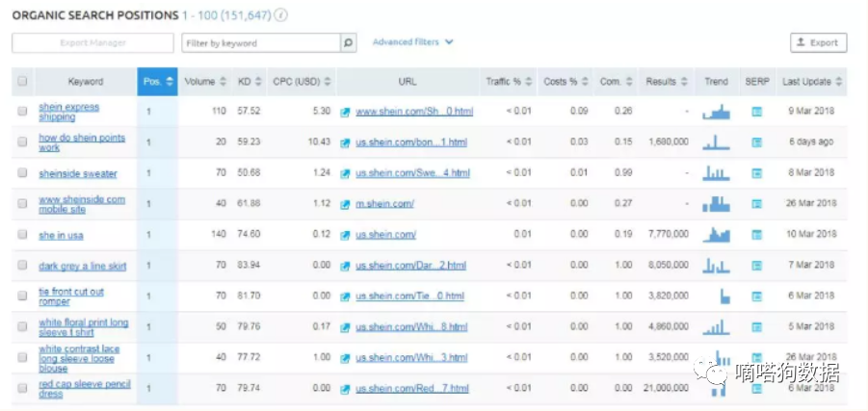This screenshot has height=411, width=868.
Task: Open trend chart for she in usa
Action: click(x=717, y=235)
